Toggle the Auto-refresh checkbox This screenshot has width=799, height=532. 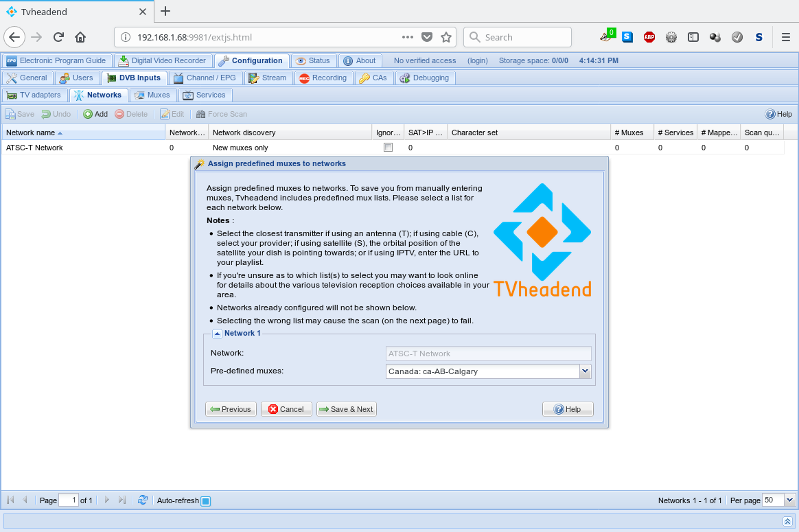[205, 501]
